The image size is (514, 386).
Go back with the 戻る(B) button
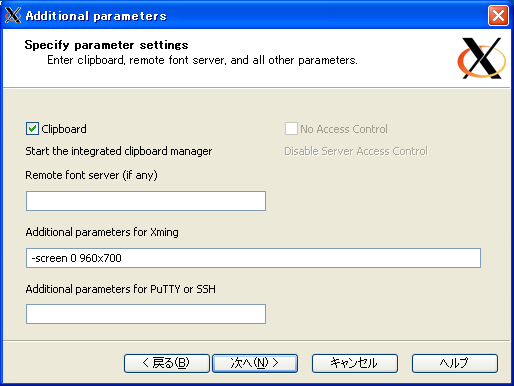click(167, 363)
